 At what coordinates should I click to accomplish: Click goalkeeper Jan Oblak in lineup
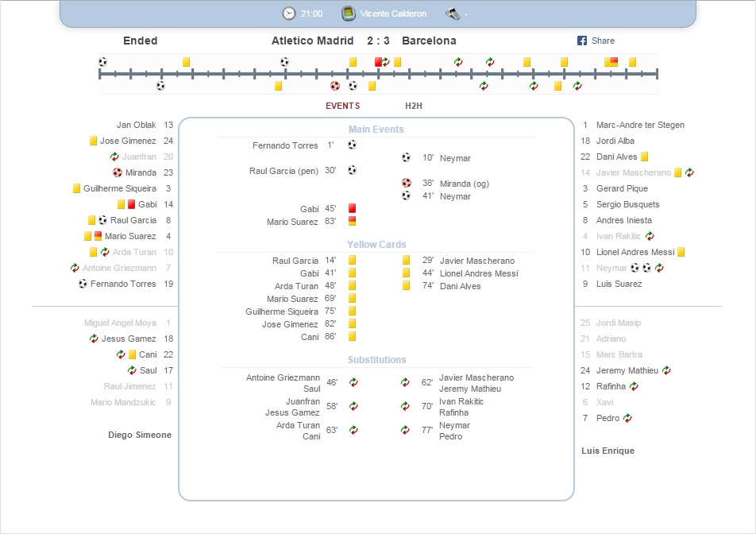coord(136,125)
